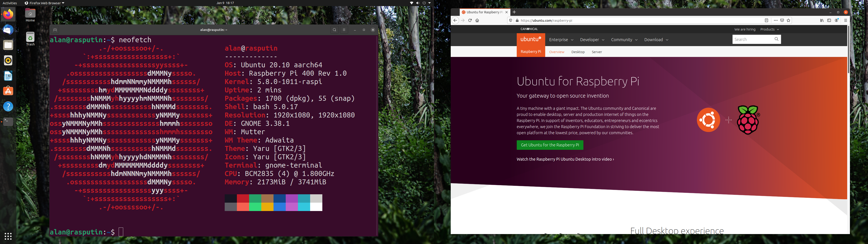
Task: Click 'Ubuntu 20.10 aarch64' in neofetch output
Action: 281,65
